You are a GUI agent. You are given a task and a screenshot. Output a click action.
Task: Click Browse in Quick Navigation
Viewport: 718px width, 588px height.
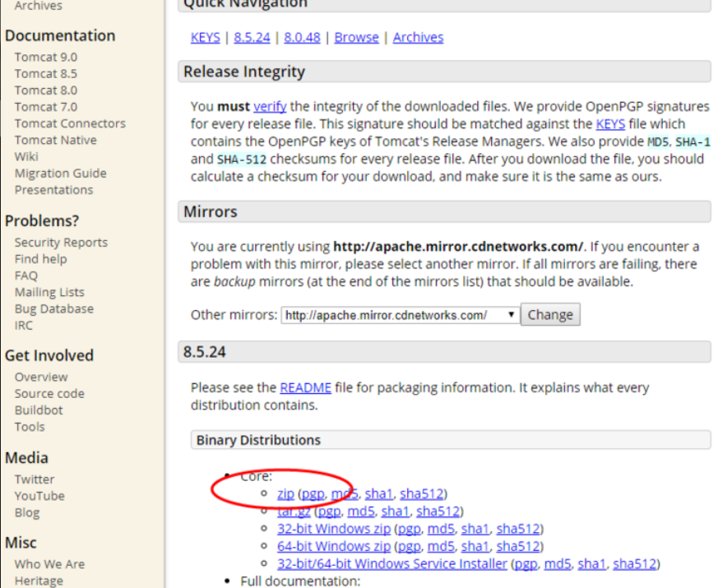[x=357, y=37]
